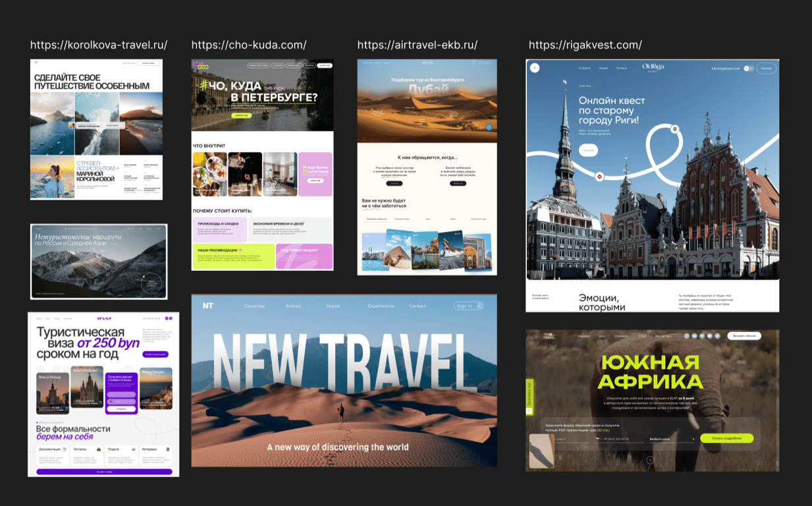Click the Интервью card icon

(x=168, y=449)
